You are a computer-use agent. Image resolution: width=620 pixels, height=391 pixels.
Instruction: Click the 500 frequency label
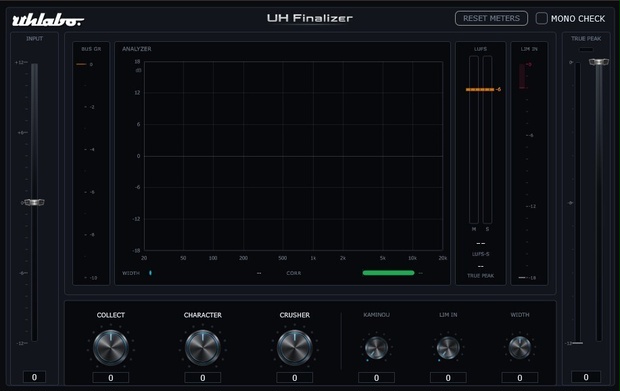[282, 258]
